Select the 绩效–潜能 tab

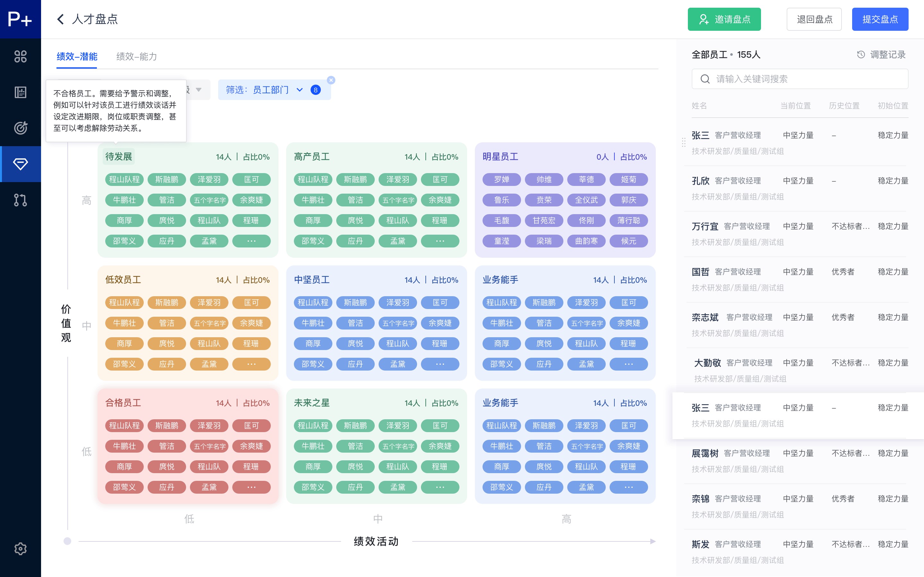point(77,56)
